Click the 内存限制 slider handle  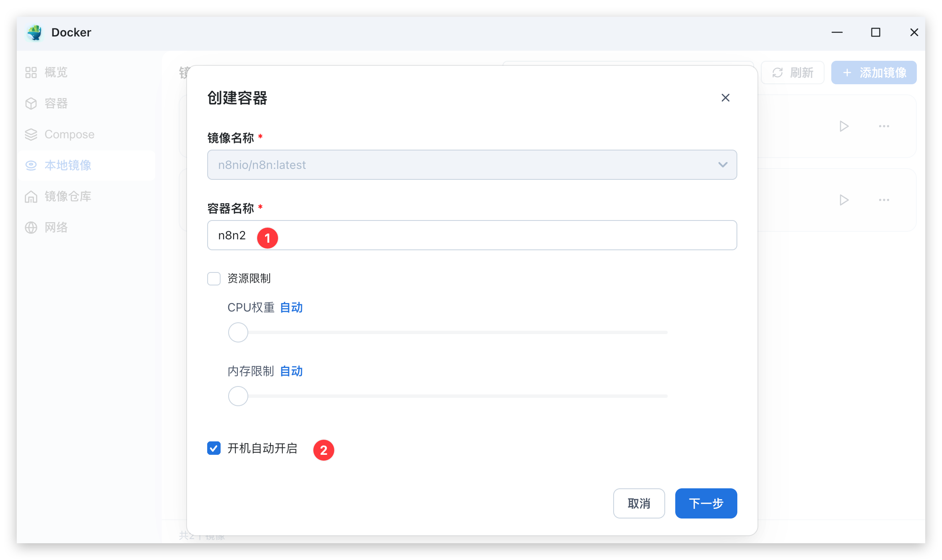click(238, 396)
